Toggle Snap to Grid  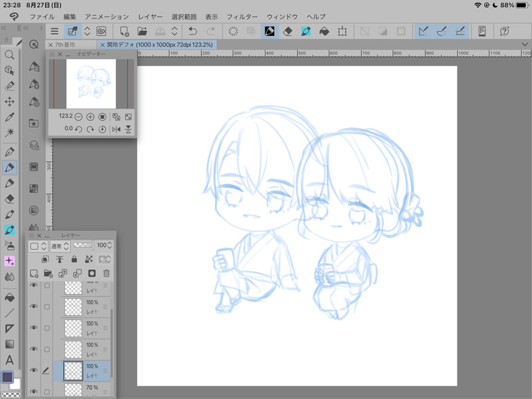(460, 31)
